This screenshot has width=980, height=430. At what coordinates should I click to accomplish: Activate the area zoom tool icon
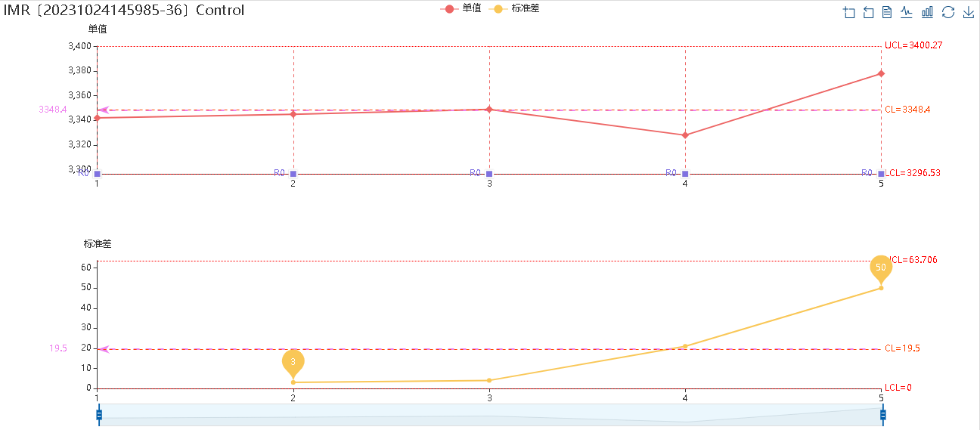849,12
